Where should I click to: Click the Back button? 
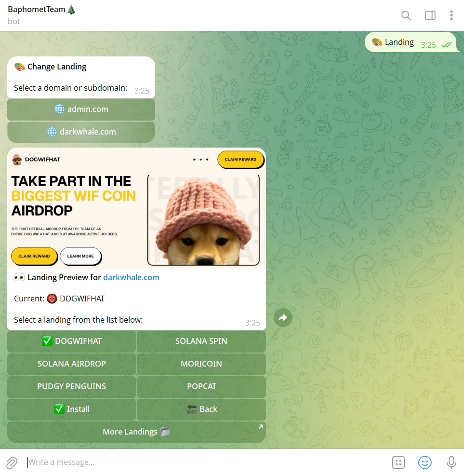pos(201,409)
